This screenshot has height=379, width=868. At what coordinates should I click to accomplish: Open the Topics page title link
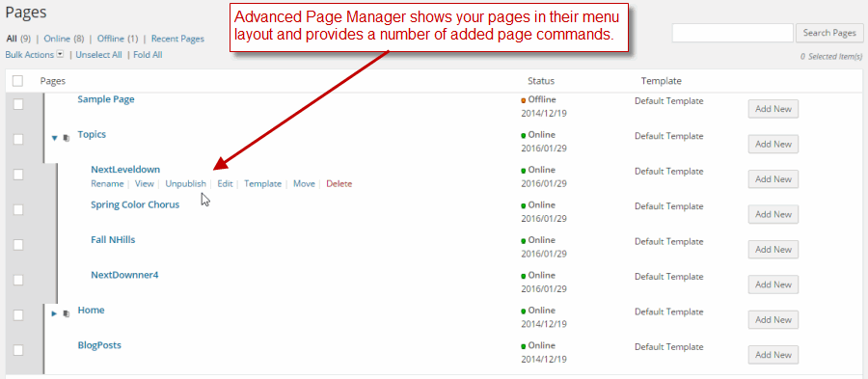click(92, 134)
